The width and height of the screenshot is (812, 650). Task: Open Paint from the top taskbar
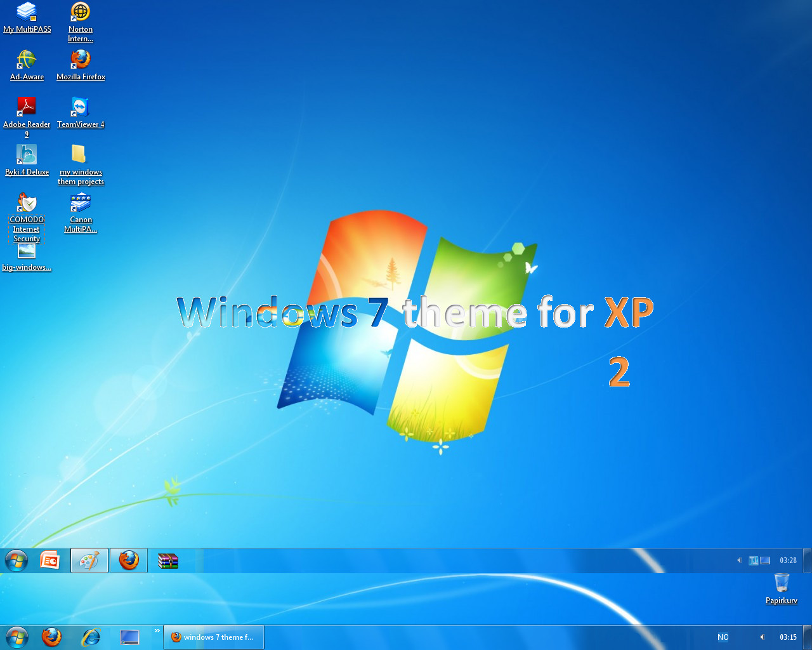(x=89, y=560)
